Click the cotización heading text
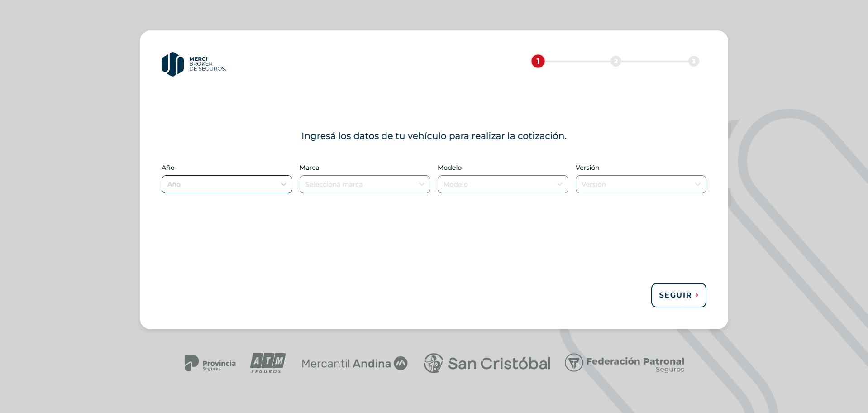Screen dimensions: 868x413 (434, 136)
